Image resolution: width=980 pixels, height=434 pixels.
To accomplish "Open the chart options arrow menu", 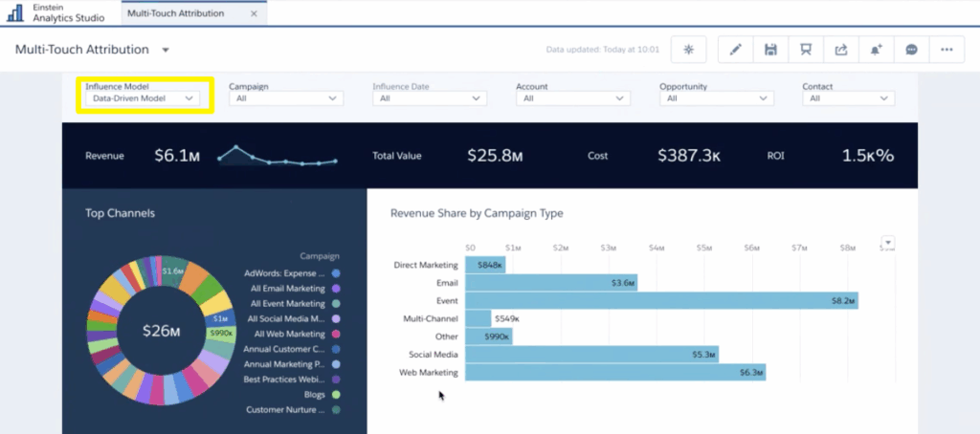I will coord(888,242).
